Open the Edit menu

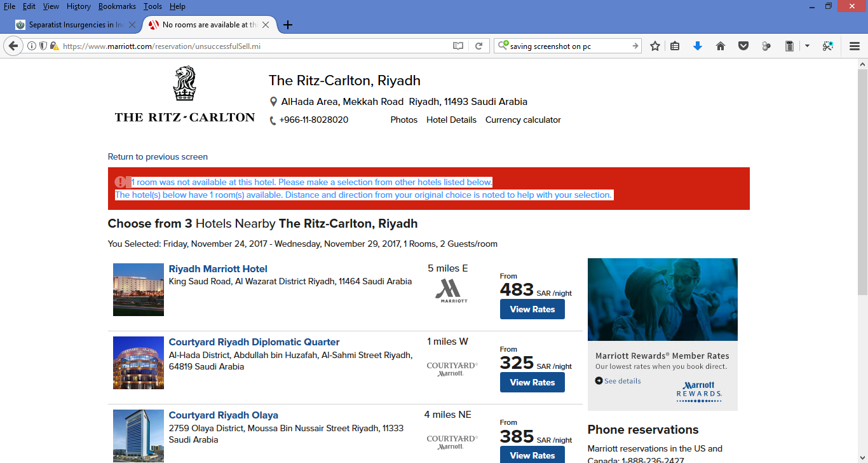[x=29, y=6]
